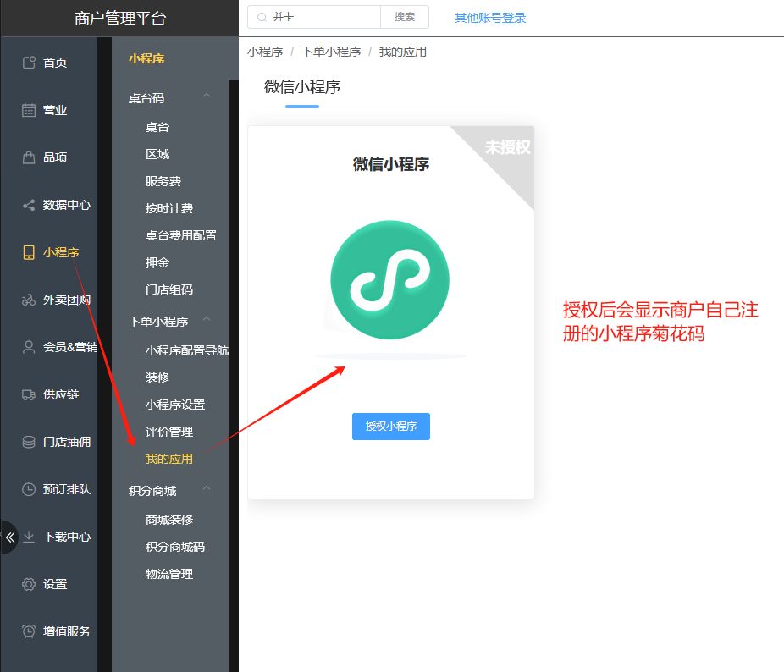Open the 按时计费 submenu item
The image size is (784, 672).
tap(169, 208)
